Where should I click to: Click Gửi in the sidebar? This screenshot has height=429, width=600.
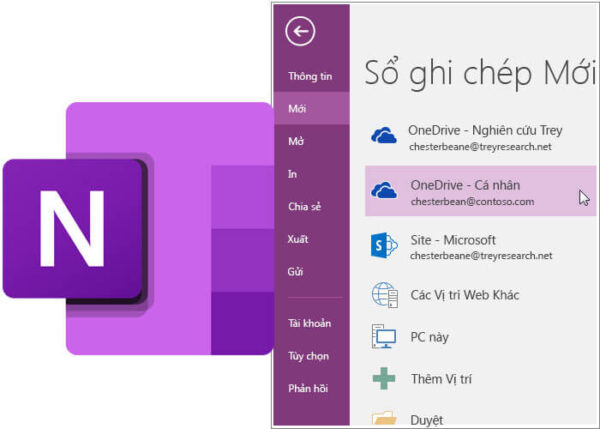pyautogui.click(x=295, y=272)
